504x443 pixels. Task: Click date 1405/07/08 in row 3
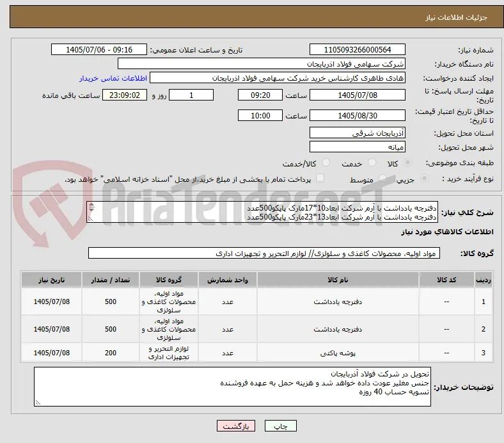[51, 353]
